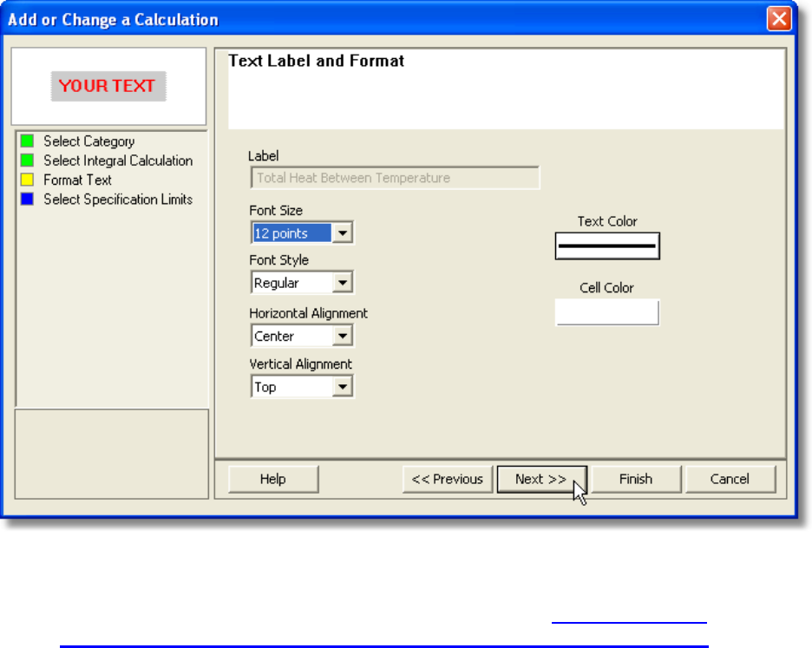This screenshot has height=648, width=812.
Task: Open the Font Size dropdown arrow
Action: point(343,233)
